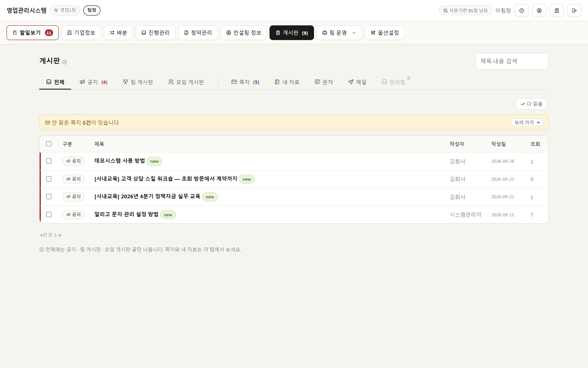Click the 제목·내용 검색 search field

pos(512,61)
